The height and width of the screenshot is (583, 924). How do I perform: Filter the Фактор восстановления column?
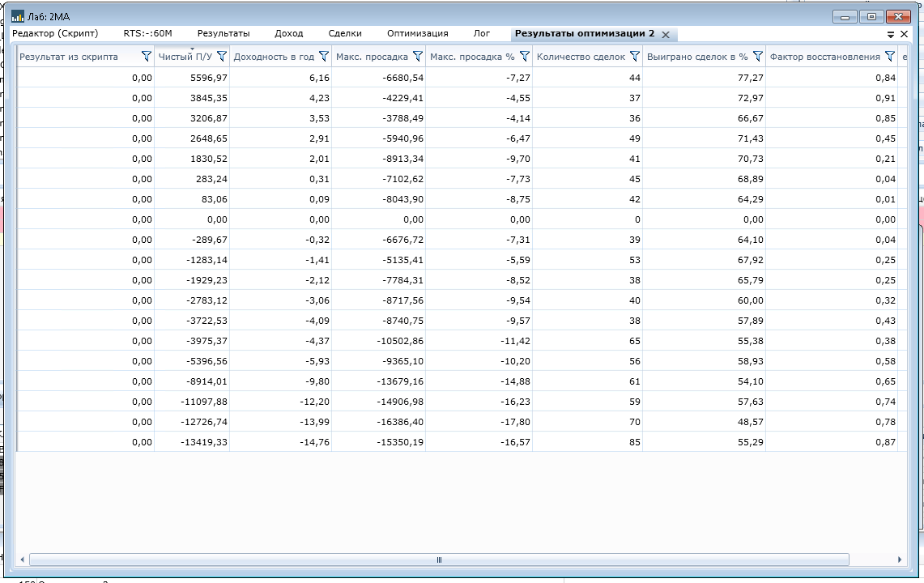[889, 57]
